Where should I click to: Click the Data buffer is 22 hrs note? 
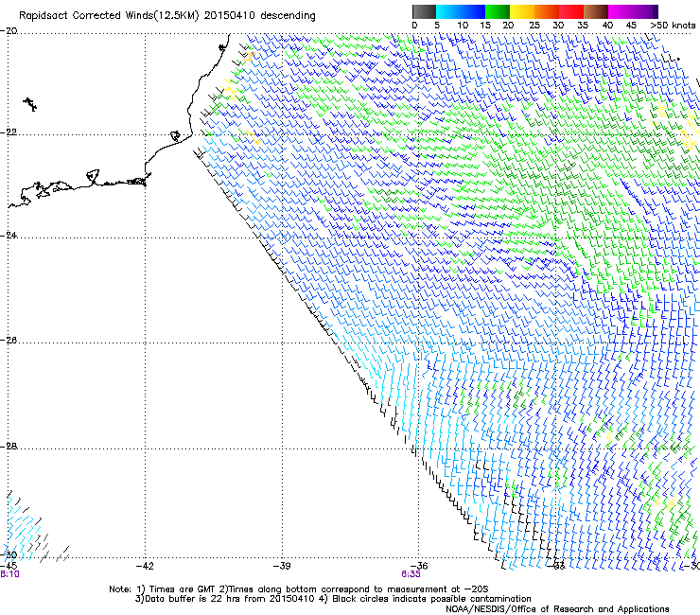(333, 599)
